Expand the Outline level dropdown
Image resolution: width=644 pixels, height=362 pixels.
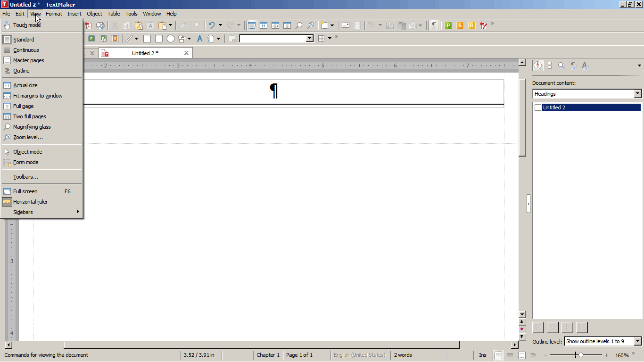(x=637, y=341)
